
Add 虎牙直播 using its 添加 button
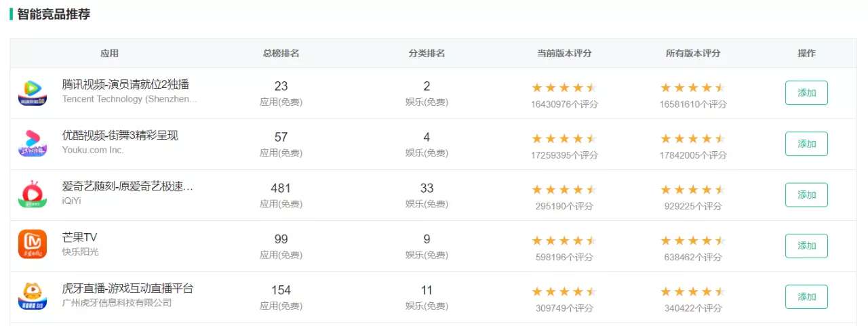(x=806, y=297)
